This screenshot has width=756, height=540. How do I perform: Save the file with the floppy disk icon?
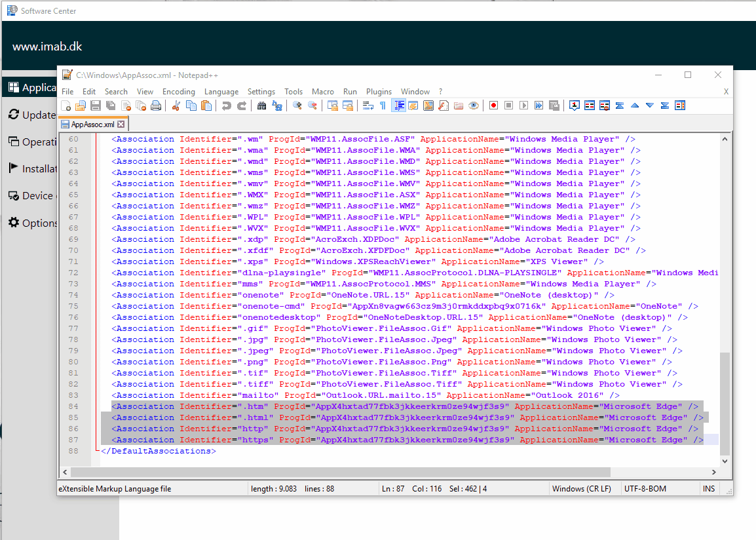[x=96, y=106]
